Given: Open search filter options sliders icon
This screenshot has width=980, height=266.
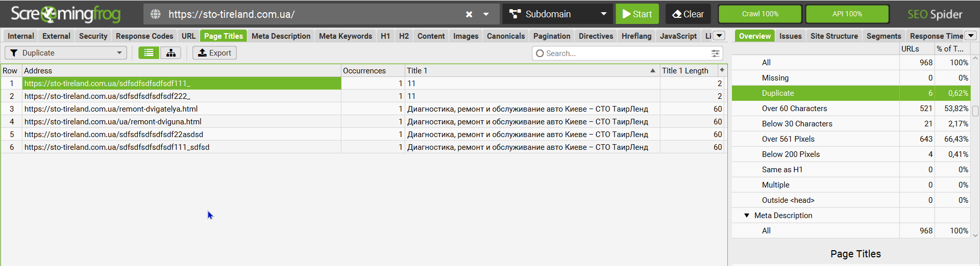Looking at the screenshot, I should (x=716, y=54).
